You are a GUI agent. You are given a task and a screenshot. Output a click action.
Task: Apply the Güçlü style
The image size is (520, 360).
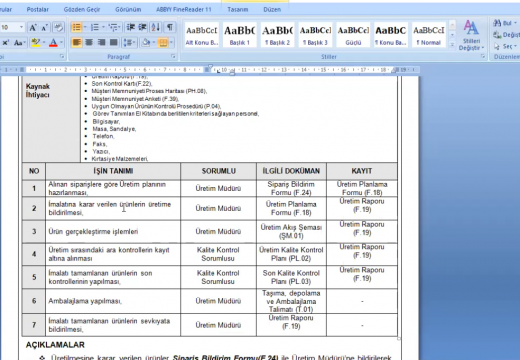[353, 35]
